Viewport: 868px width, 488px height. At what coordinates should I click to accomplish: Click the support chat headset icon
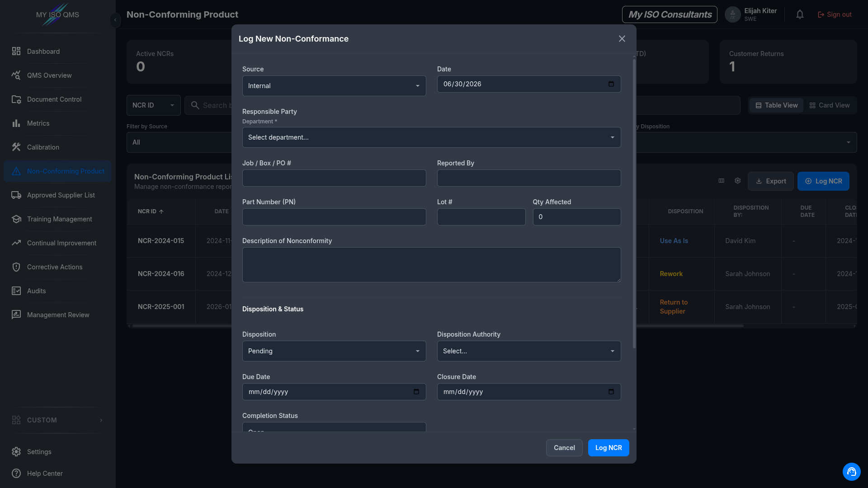pos(851,472)
